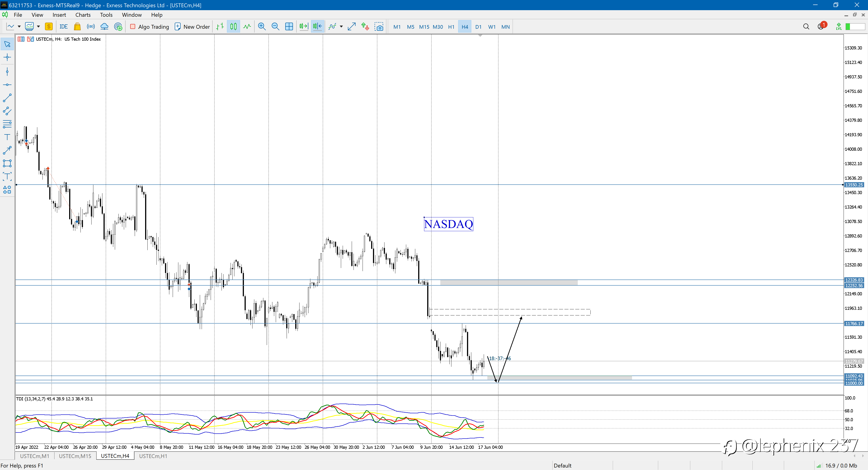Viewport: 868px width, 470px height.
Task: Open the Tools menu
Action: [x=106, y=15]
